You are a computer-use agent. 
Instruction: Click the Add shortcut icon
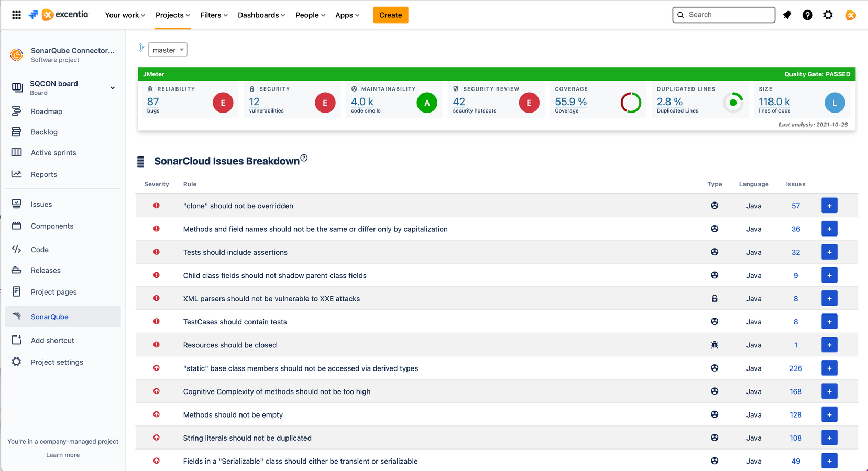(17, 340)
